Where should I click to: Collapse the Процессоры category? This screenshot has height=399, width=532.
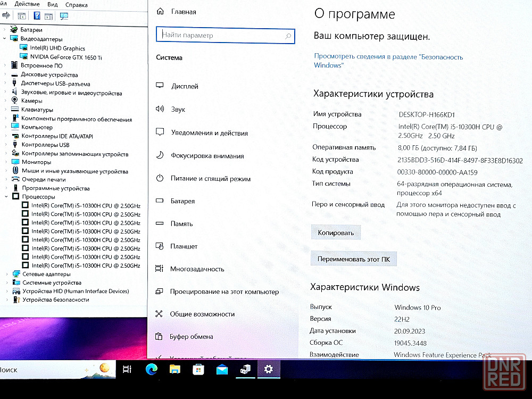point(6,196)
